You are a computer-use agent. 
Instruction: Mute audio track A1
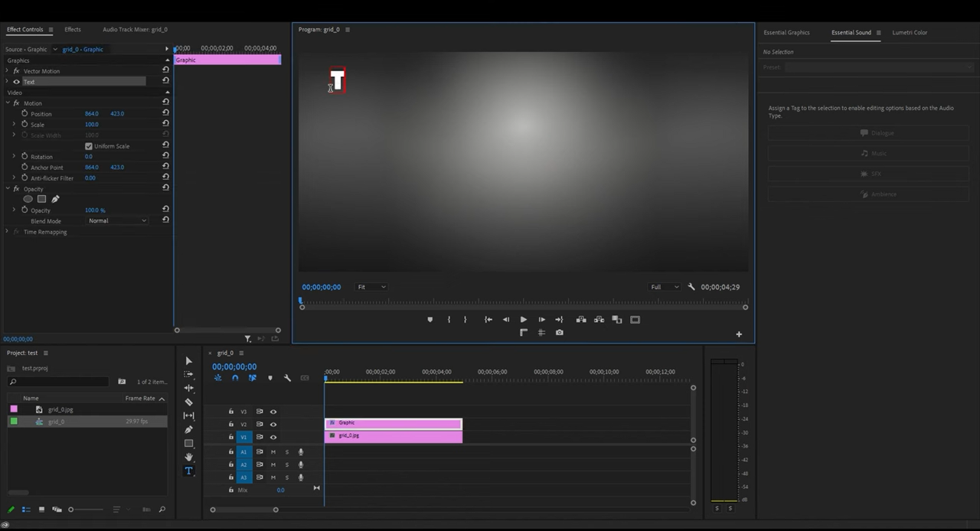[x=273, y=452]
